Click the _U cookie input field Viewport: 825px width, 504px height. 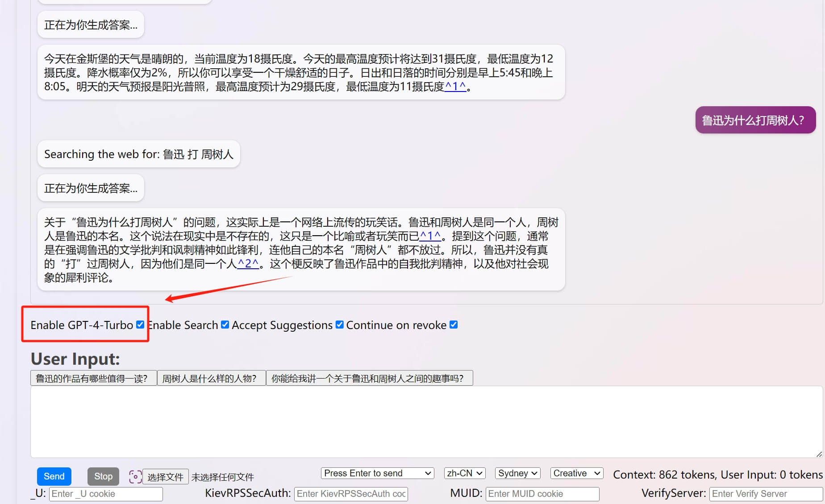coord(106,494)
